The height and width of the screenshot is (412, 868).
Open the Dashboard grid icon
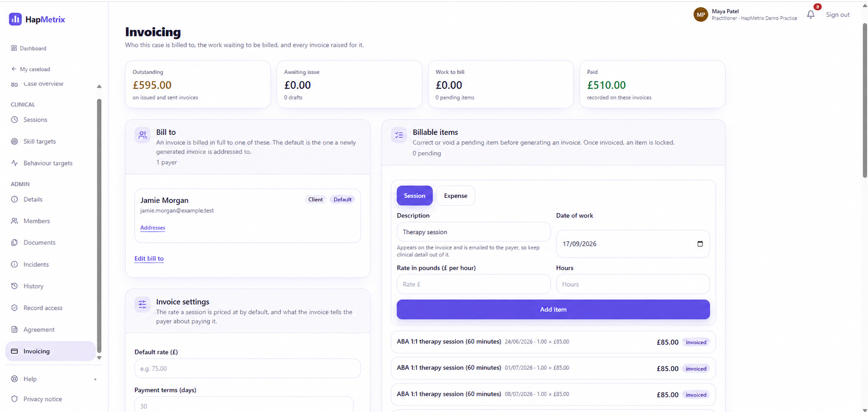click(x=14, y=48)
